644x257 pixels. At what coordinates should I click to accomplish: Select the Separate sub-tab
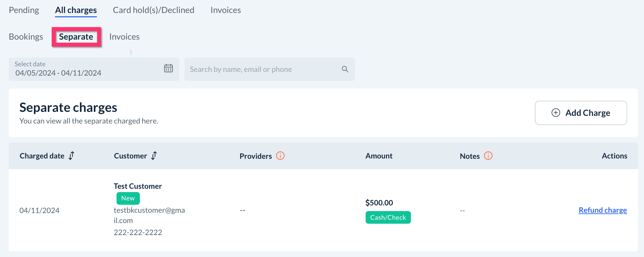point(76,37)
